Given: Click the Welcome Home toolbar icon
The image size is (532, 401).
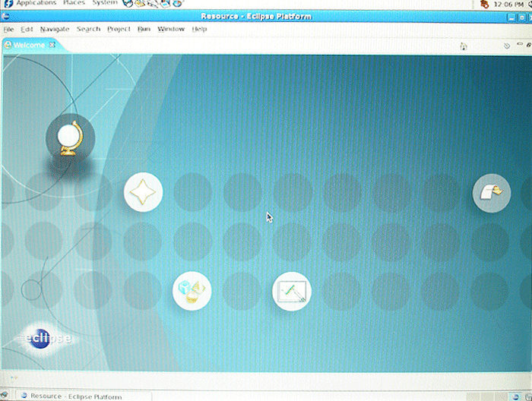Looking at the screenshot, I should [x=464, y=46].
